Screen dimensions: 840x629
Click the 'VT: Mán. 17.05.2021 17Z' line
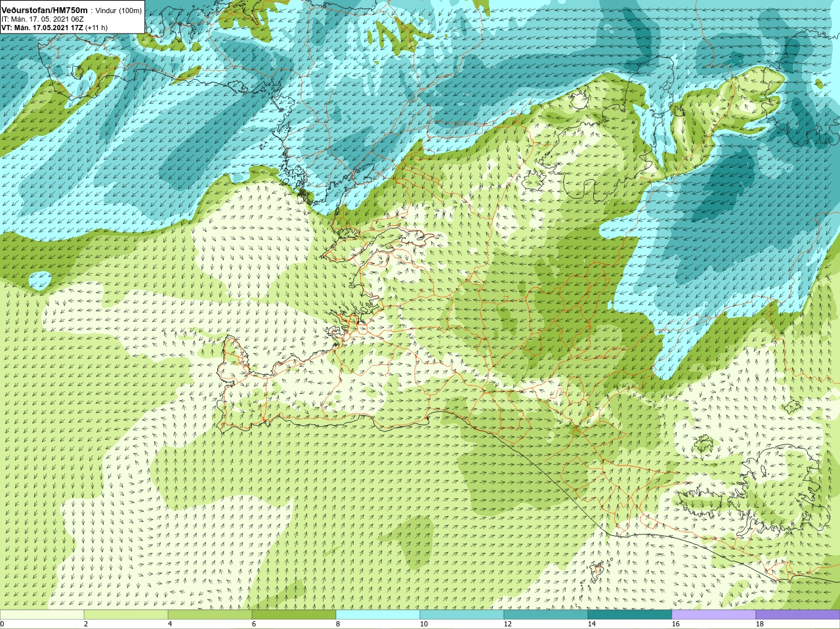42,28
